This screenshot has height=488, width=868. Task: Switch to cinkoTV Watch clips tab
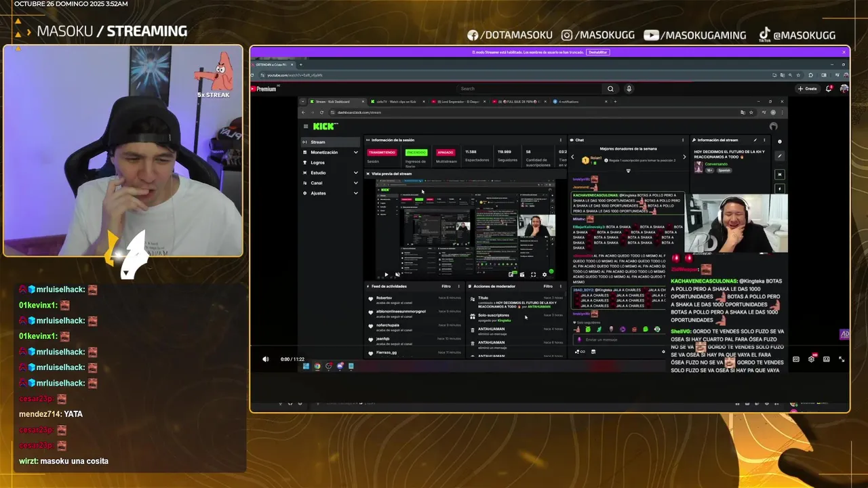point(397,102)
